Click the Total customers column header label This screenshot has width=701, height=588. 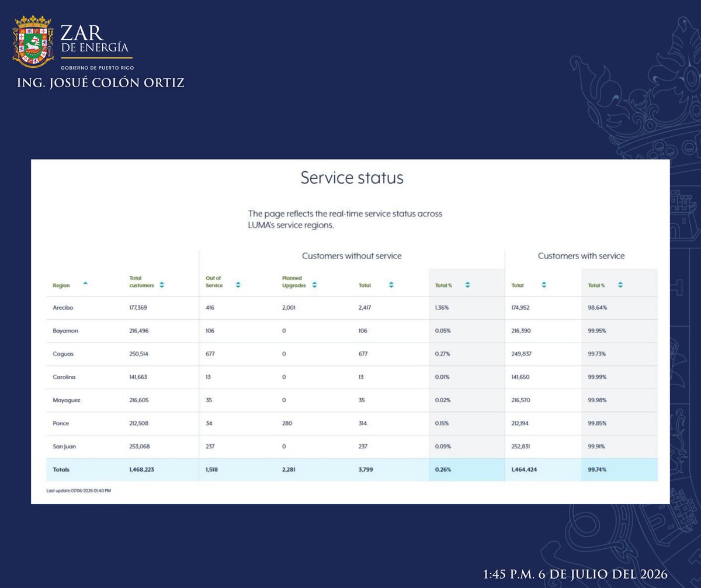[x=142, y=282]
